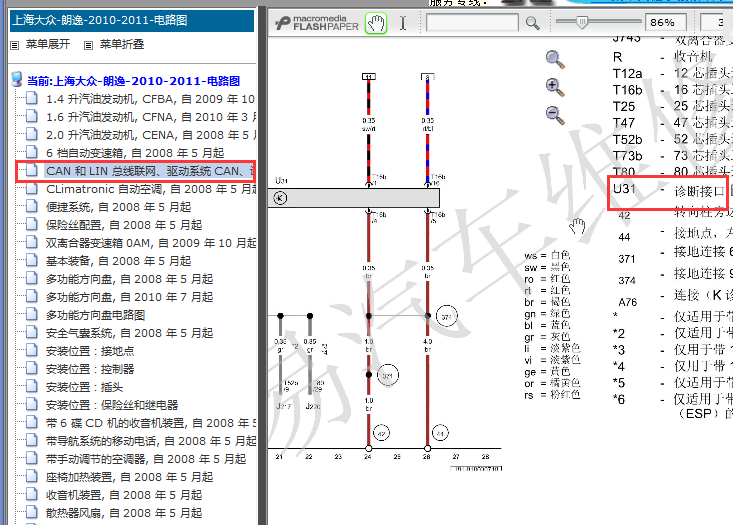Open 基本装备, 自 2008 年 5 月起
Viewport: 733px width, 525px height.
[119, 261]
